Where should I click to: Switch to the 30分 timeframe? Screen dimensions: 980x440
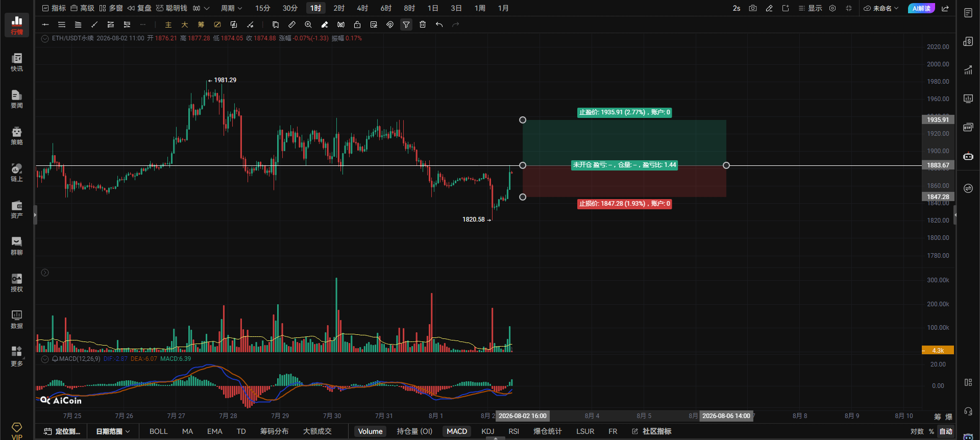click(290, 8)
